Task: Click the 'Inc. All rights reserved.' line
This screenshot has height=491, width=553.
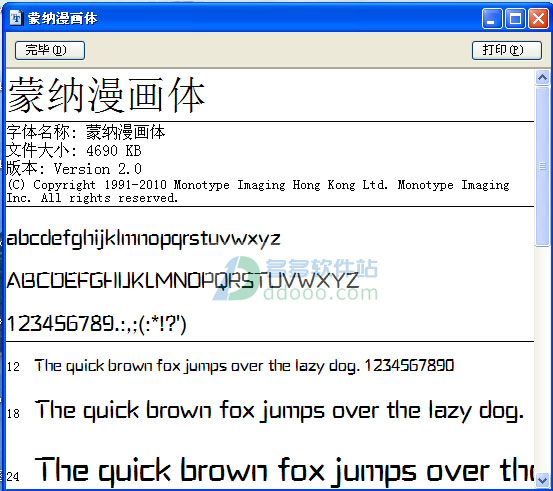Action: 92,198
